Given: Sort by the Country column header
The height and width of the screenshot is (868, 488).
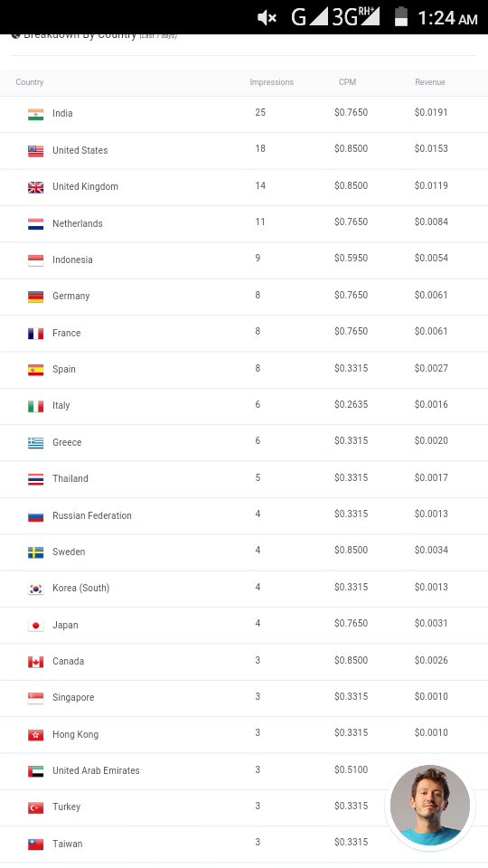Looking at the screenshot, I should pyautogui.click(x=29, y=82).
